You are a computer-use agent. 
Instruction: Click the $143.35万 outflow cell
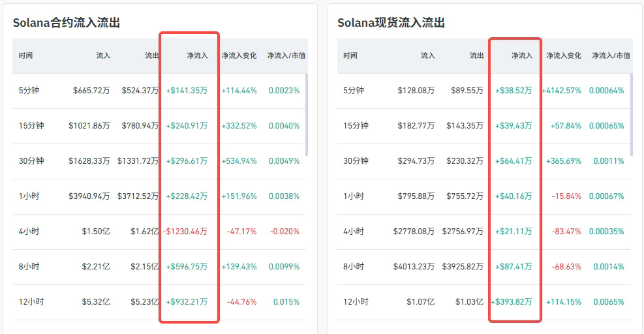pyautogui.click(x=465, y=126)
